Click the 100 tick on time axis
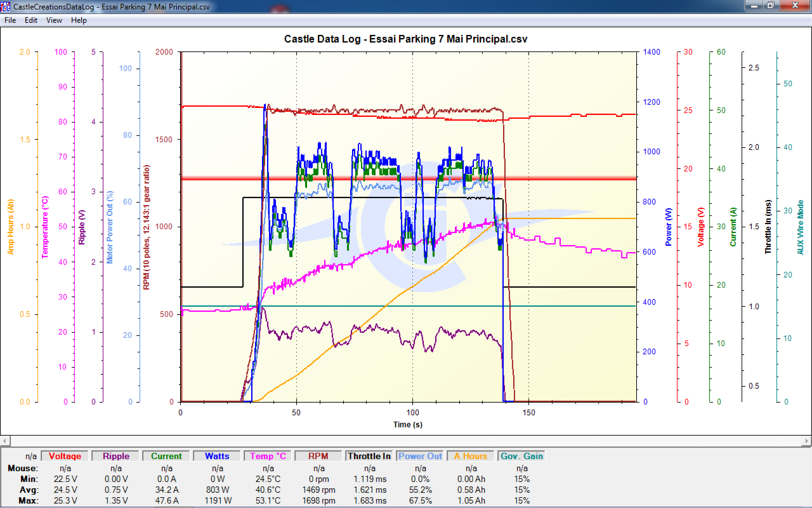 click(412, 412)
